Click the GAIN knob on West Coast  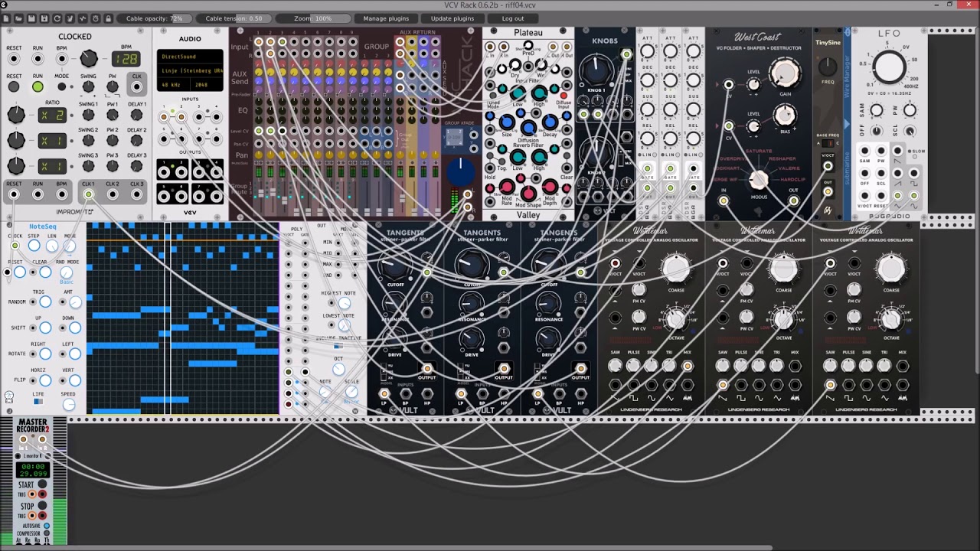(785, 74)
